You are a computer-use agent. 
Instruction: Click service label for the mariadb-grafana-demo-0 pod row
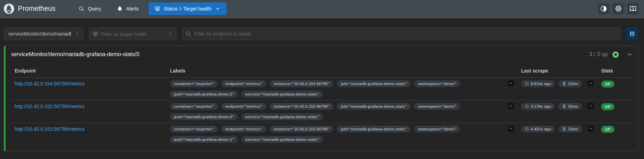pyautogui.click(x=282, y=117)
